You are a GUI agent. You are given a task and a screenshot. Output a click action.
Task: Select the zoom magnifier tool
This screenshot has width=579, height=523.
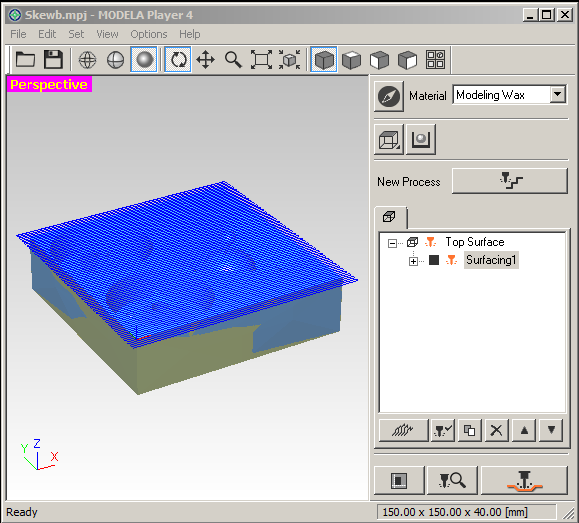pyautogui.click(x=233, y=59)
